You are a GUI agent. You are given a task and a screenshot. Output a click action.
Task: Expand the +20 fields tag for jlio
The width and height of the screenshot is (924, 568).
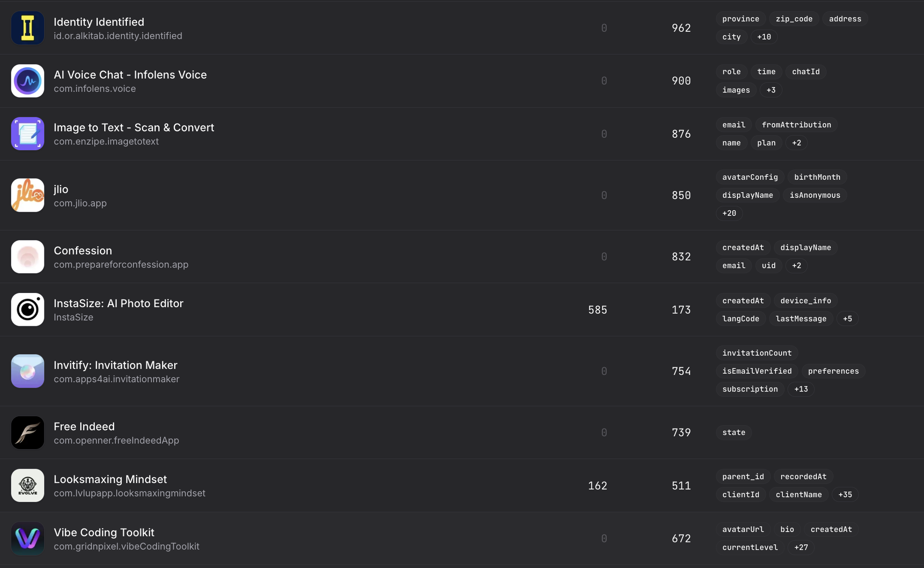tap(729, 214)
